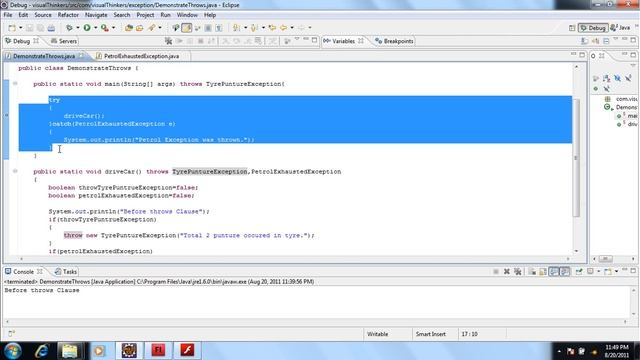Viewport: 640px width, 360px height.
Task: Open Internet Explorer from the taskbar
Action: pos(41,351)
